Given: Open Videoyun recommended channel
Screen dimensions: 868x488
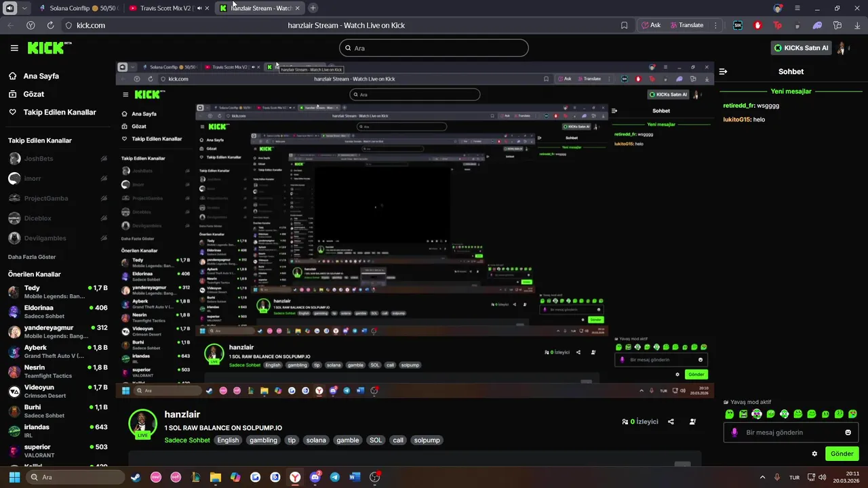Looking at the screenshot, I should click(x=58, y=391).
